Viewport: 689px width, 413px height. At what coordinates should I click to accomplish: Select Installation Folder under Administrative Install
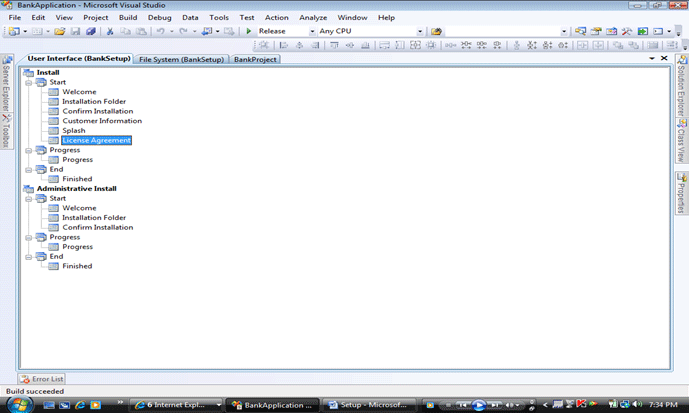[x=94, y=217]
